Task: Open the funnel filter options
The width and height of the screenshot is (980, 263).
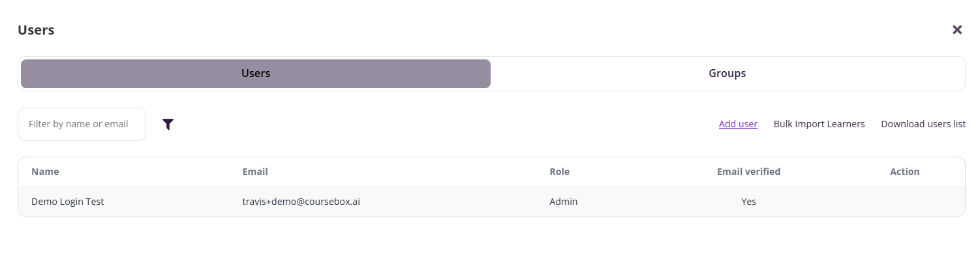Action: (168, 124)
